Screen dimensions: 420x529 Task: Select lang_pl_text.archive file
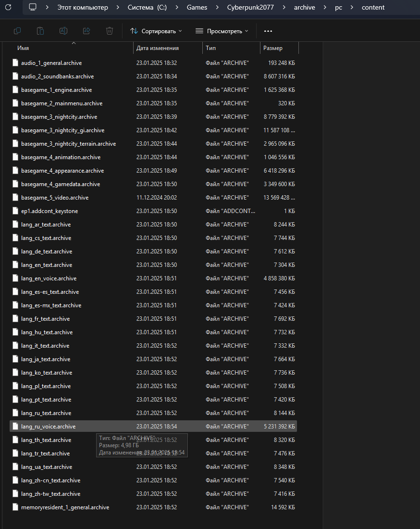click(153, 386)
